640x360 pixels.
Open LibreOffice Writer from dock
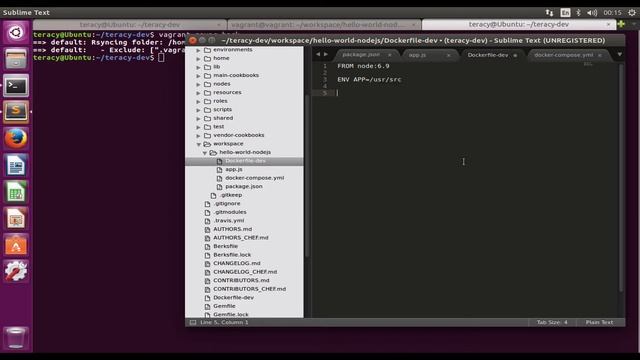[16, 165]
